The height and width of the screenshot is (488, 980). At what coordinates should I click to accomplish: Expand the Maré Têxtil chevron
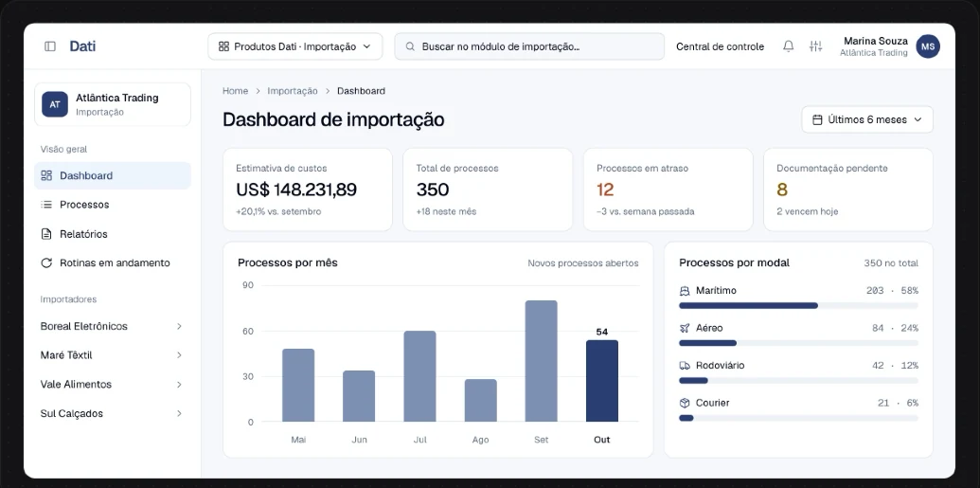[x=179, y=355]
